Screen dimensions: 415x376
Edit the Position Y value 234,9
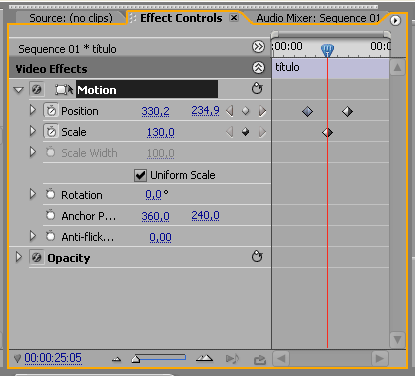pos(205,110)
